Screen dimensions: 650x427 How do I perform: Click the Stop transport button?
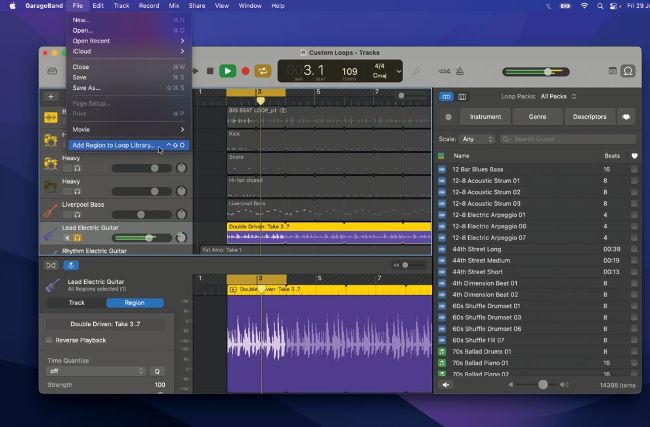(x=210, y=71)
